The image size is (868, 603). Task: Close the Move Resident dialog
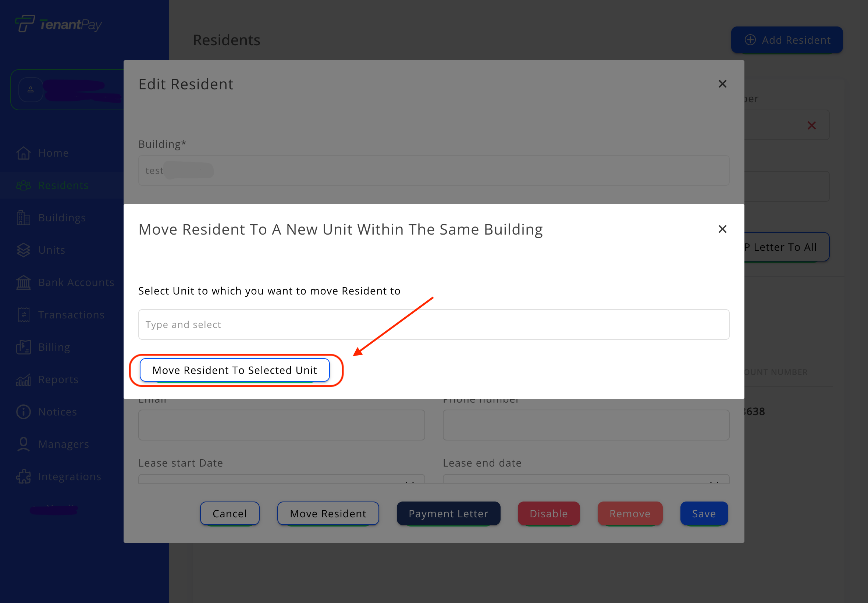(x=722, y=229)
